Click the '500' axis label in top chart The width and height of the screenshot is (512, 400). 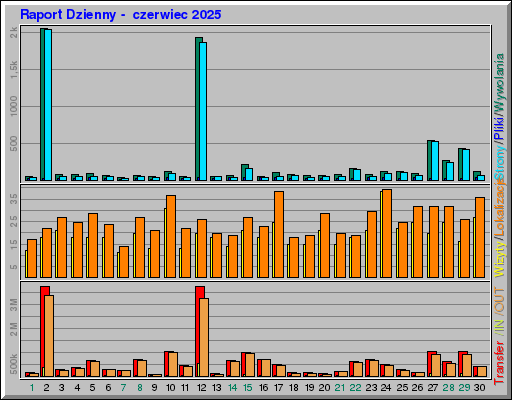[14, 144]
